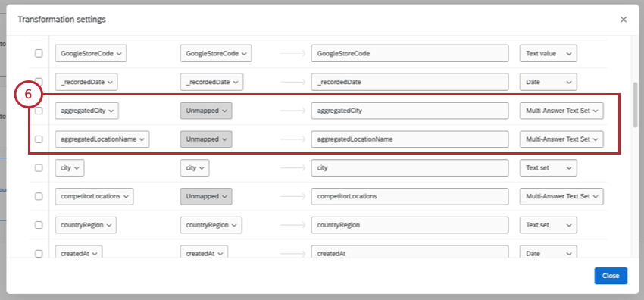Edit the countryRegion destination name field
Image resolution: width=644 pixels, height=300 pixels.
pyautogui.click(x=409, y=225)
